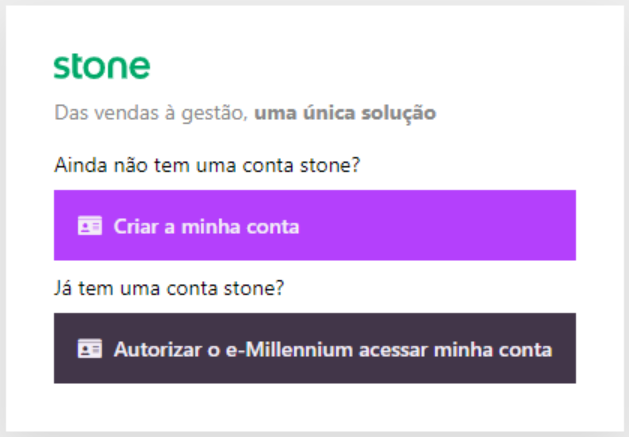Image resolution: width=629 pixels, height=437 pixels.
Task: Click the word stone in the Já tem question
Action: 257,289
